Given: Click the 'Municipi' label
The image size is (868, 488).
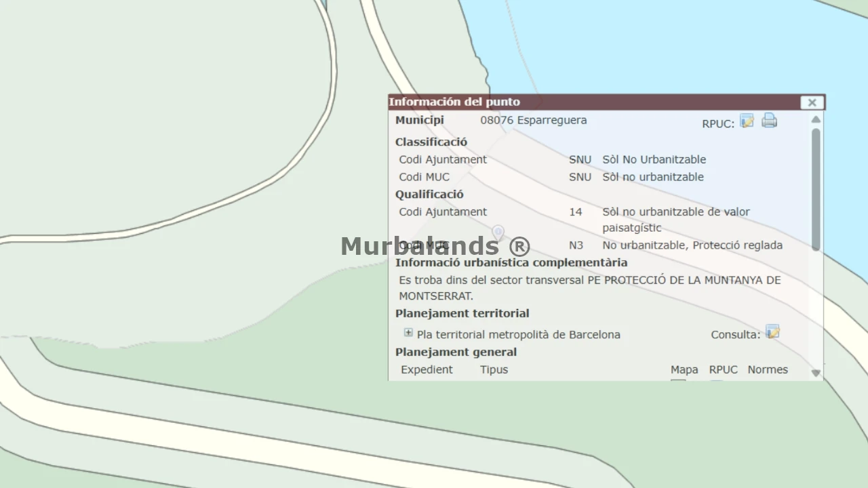Looking at the screenshot, I should [x=420, y=121].
